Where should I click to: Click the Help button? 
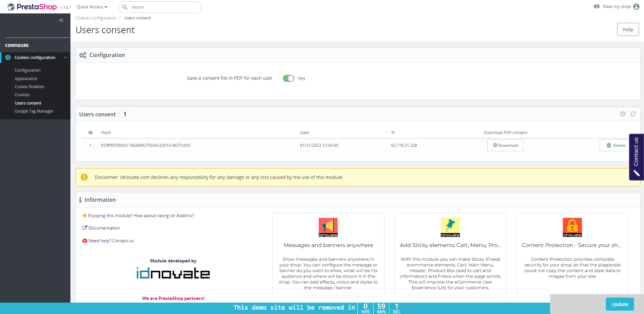628,29
